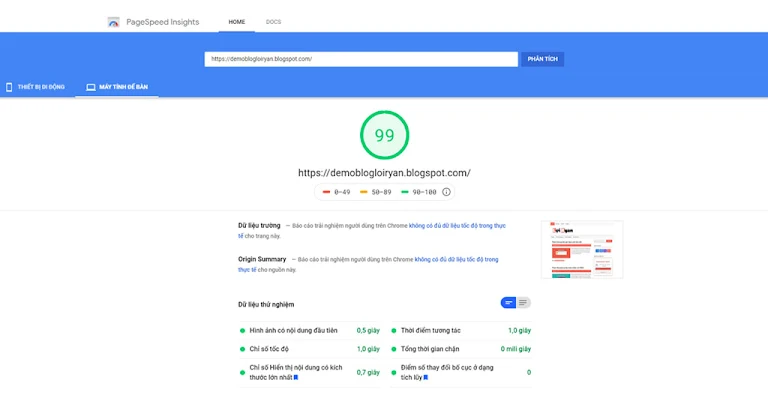The image size is (768, 404).
Task: Click the '0,7 giây' value
Action: click(x=368, y=373)
